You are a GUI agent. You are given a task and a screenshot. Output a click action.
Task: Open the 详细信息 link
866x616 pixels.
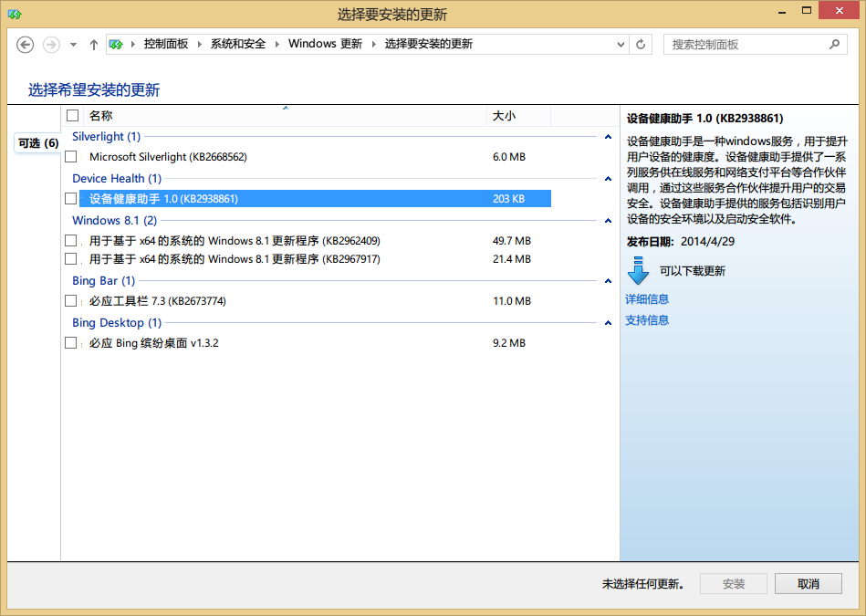point(647,299)
